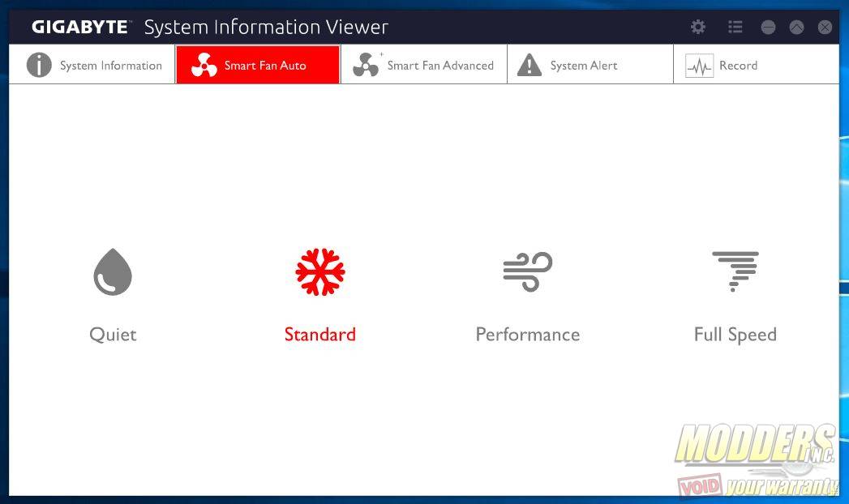Choose the Full Speed mode label
The height and width of the screenshot is (504, 849).
[735, 335]
